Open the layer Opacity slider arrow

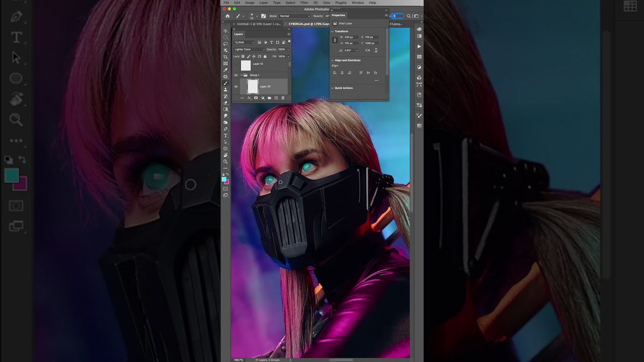click(288, 49)
